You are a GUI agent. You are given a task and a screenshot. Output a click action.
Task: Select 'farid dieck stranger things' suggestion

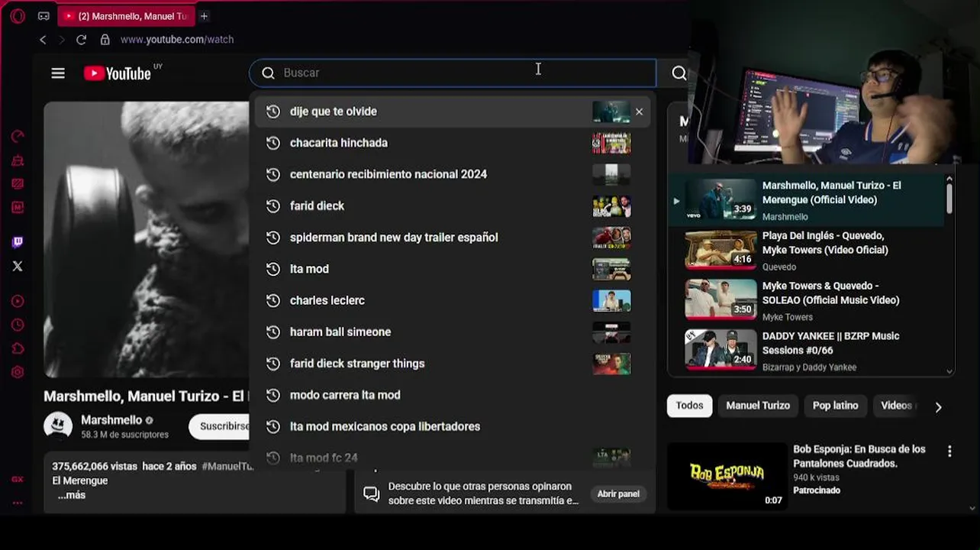pos(453,364)
